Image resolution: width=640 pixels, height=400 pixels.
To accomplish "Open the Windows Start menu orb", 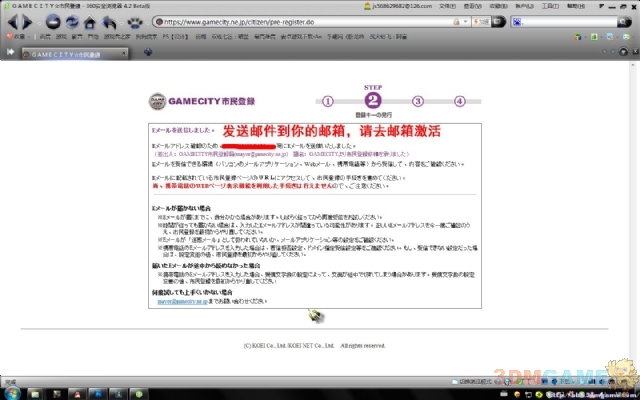I will (x=13, y=391).
